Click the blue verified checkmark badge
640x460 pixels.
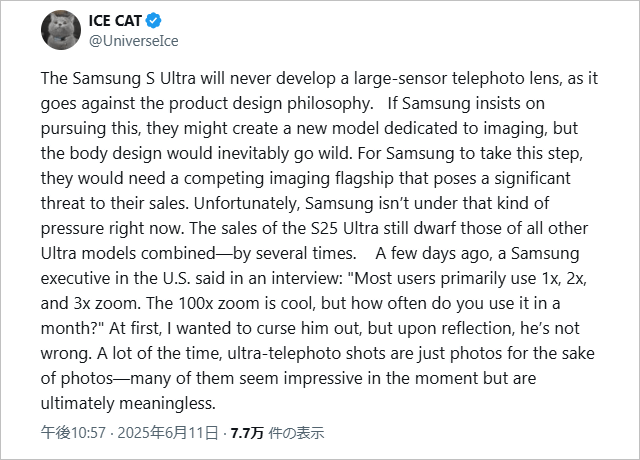pos(153,20)
